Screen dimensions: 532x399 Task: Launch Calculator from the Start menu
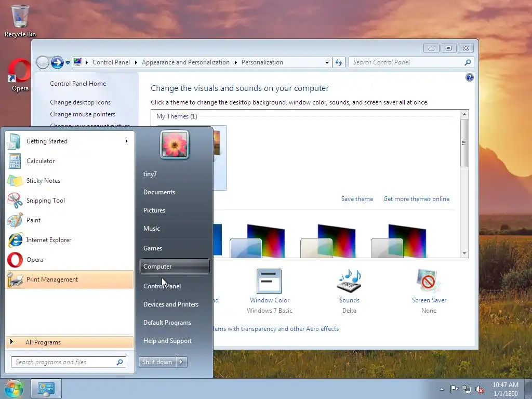coord(70,161)
